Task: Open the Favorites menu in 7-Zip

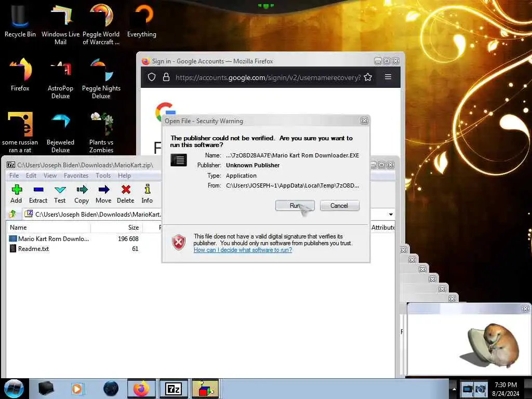Action: point(76,176)
